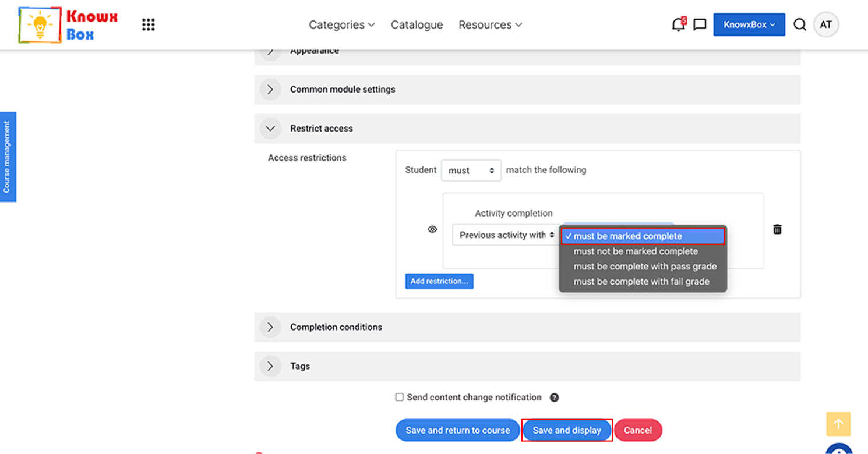
Task: Click Save and display button
Action: 567,430
